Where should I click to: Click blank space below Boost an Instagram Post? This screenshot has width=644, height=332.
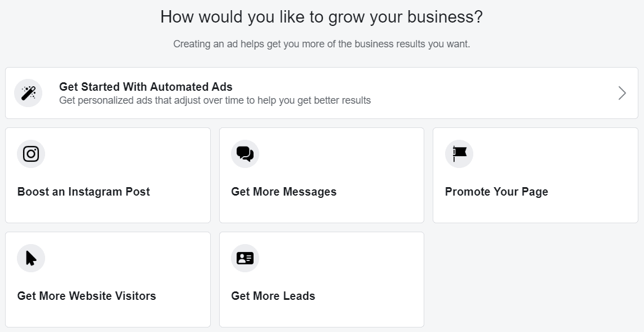click(108, 211)
